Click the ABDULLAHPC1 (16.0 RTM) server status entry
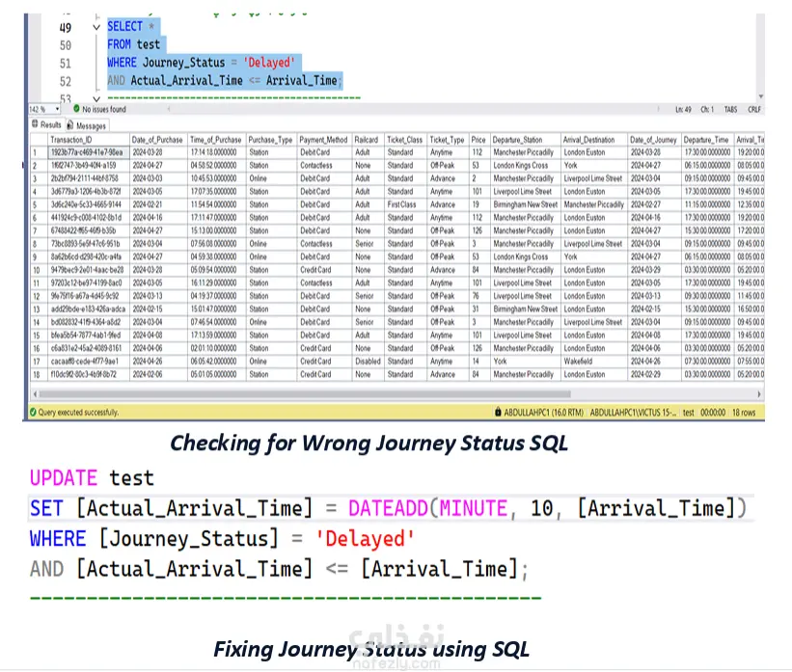Viewport: 792px width, 672px height. click(x=543, y=413)
